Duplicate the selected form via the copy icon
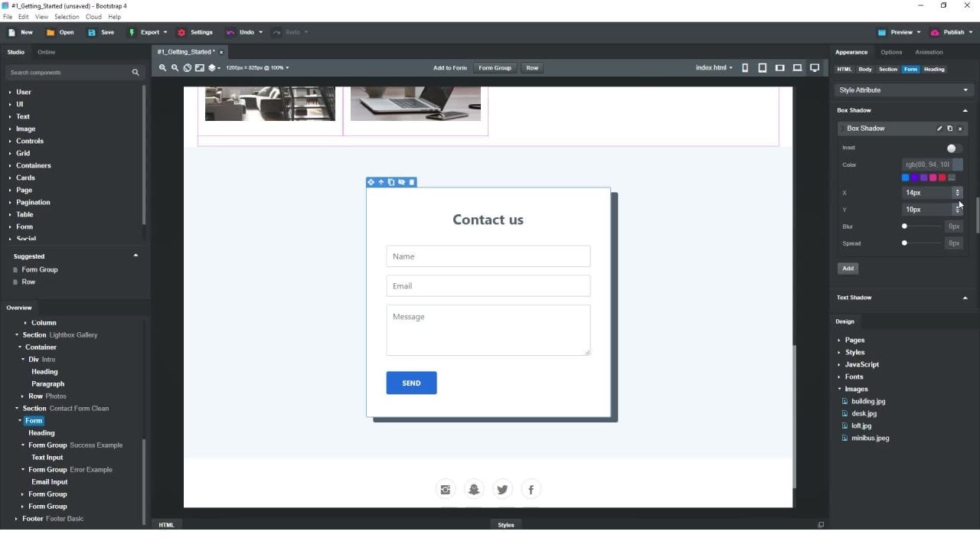980x551 pixels. (391, 182)
